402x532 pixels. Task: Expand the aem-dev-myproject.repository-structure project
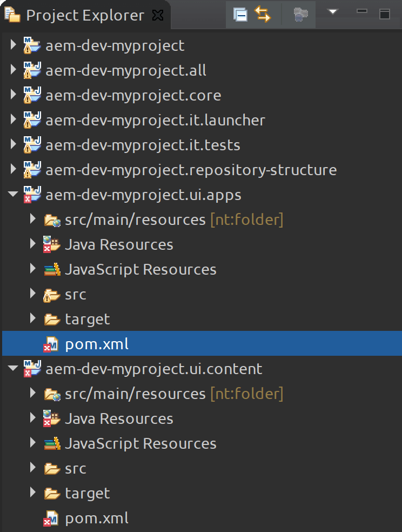[x=13, y=169]
